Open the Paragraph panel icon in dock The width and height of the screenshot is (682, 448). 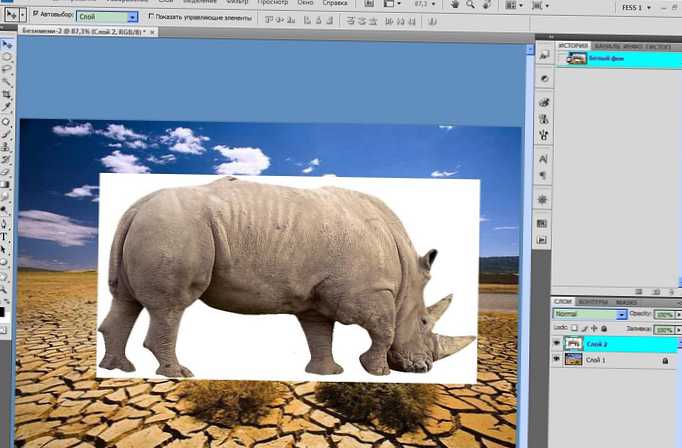[x=543, y=176]
